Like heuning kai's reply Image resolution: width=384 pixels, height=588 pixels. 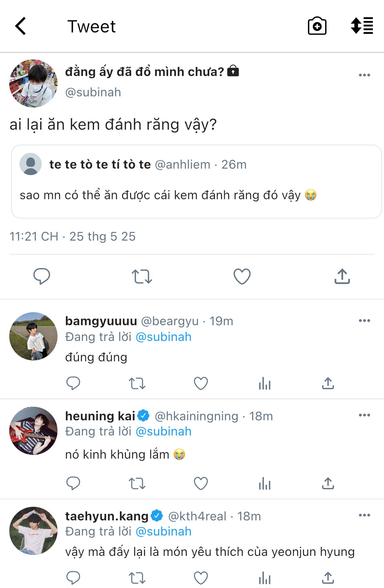(201, 484)
